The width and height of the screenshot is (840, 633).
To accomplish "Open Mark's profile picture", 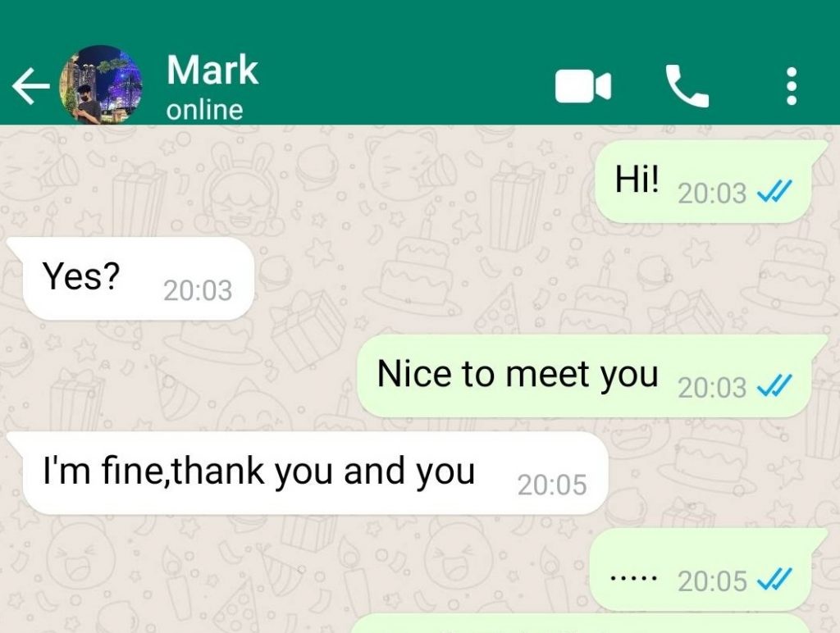I will click(101, 85).
